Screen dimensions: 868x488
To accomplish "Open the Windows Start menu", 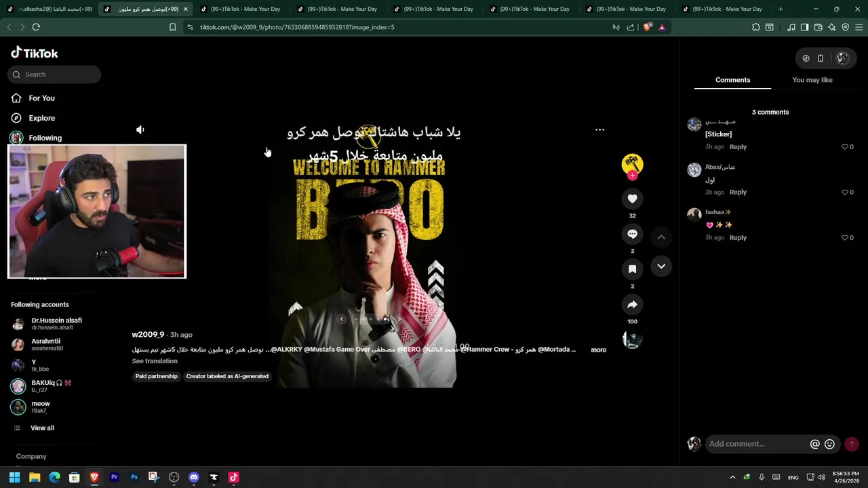I will coord(14,477).
